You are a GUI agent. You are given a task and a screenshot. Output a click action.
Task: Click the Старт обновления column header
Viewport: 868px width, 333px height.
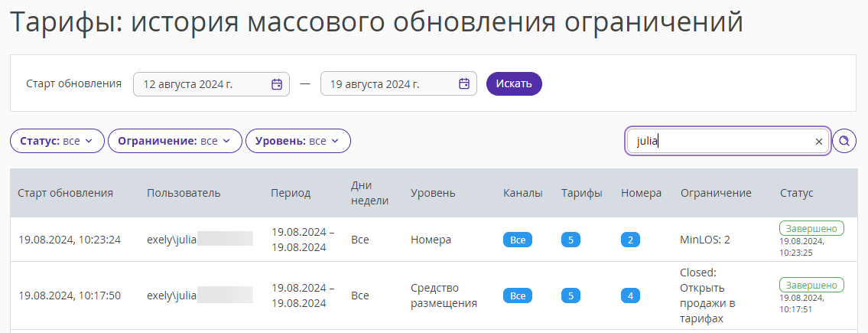point(65,193)
